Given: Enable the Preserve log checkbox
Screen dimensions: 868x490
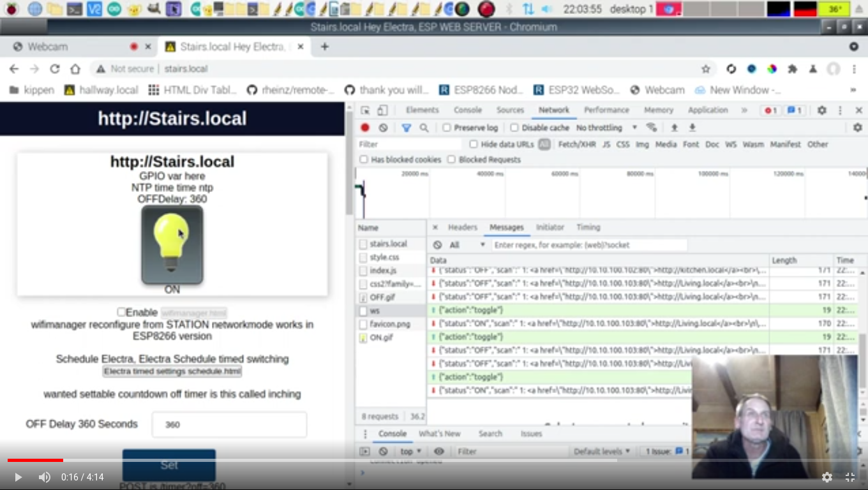Looking at the screenshot, I should (x=445, y=127).
